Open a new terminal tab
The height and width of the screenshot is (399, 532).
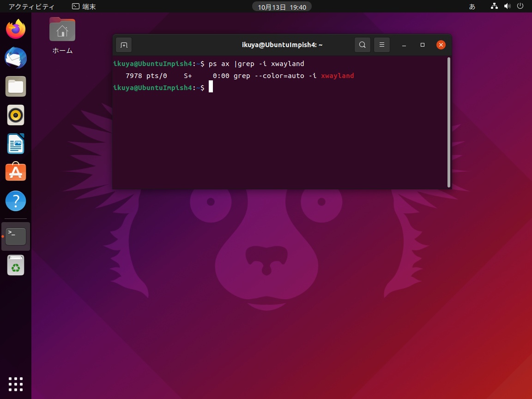[124, 45]
